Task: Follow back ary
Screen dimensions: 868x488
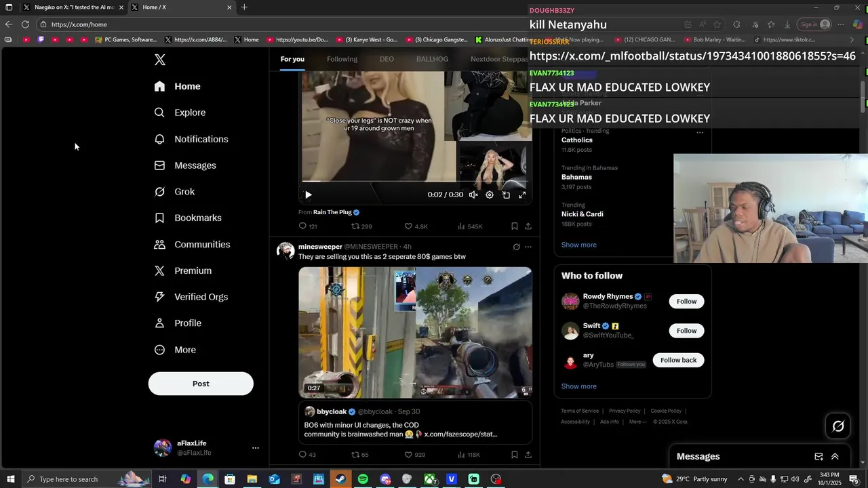Action: 678,360
